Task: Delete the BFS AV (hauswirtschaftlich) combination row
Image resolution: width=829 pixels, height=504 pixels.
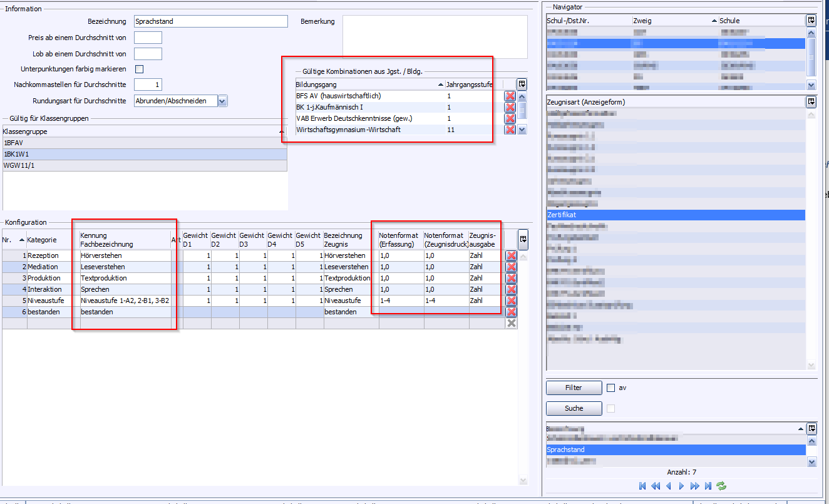Action: [510, 96]
